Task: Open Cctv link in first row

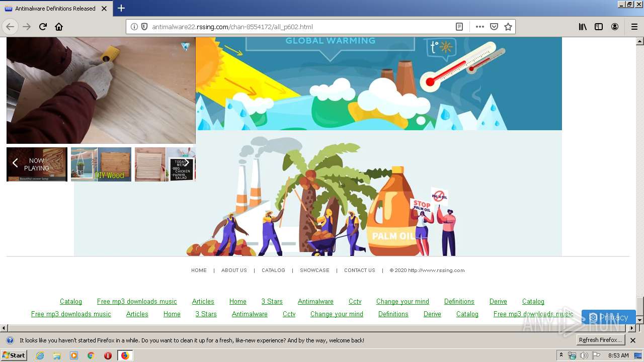Action: click(x=355, y=302)
